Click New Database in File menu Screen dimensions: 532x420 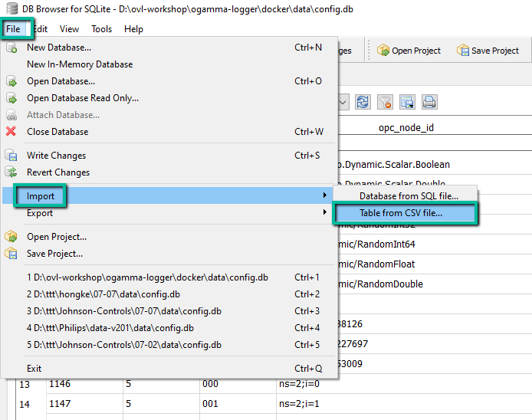[x=60, y=48]
